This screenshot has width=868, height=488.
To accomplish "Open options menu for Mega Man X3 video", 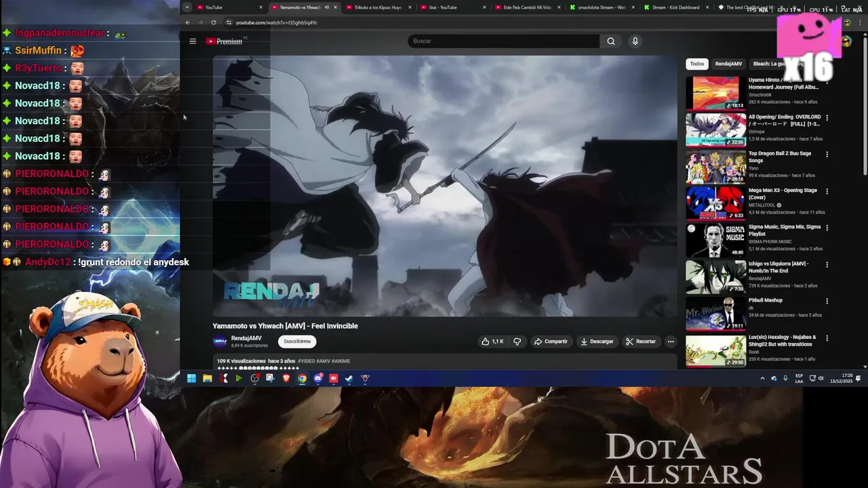I will pyautogui.click(x=827, y=191).
